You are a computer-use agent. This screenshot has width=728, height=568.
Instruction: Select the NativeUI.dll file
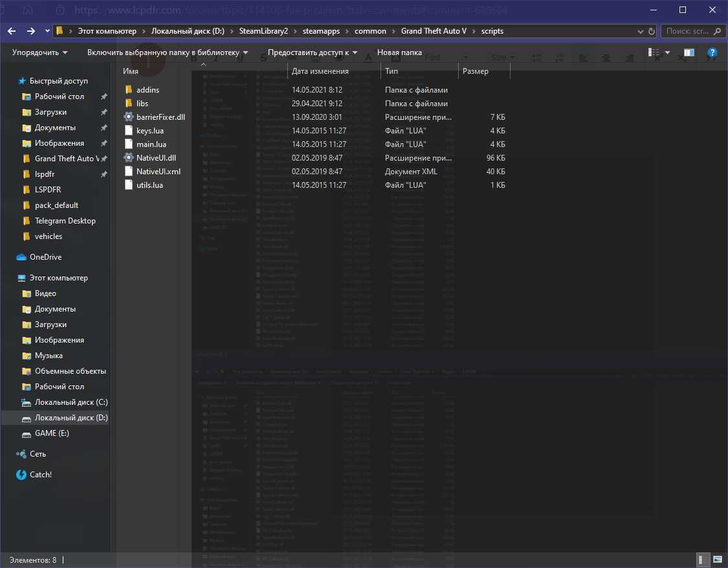coord(156,158)
